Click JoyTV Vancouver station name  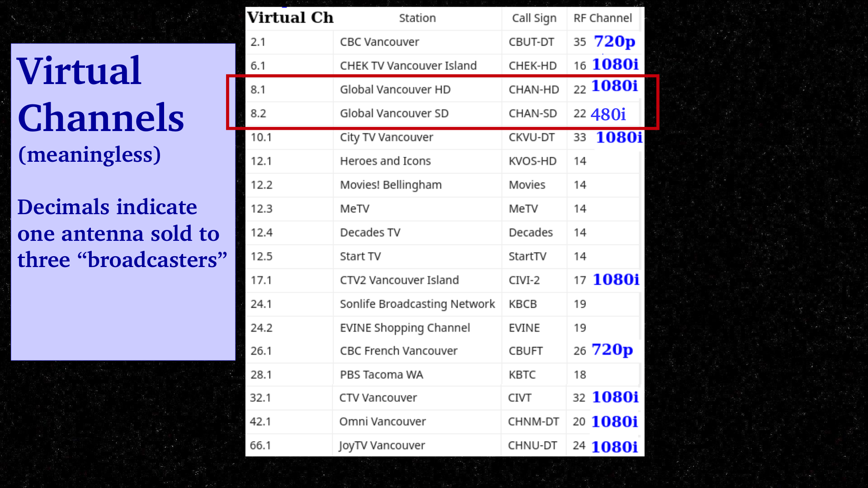[x=382, y=446]
